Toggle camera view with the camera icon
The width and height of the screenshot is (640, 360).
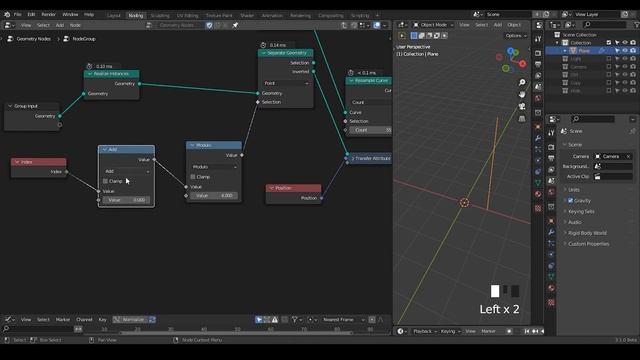pyautogui.click(x=522, y=107)
